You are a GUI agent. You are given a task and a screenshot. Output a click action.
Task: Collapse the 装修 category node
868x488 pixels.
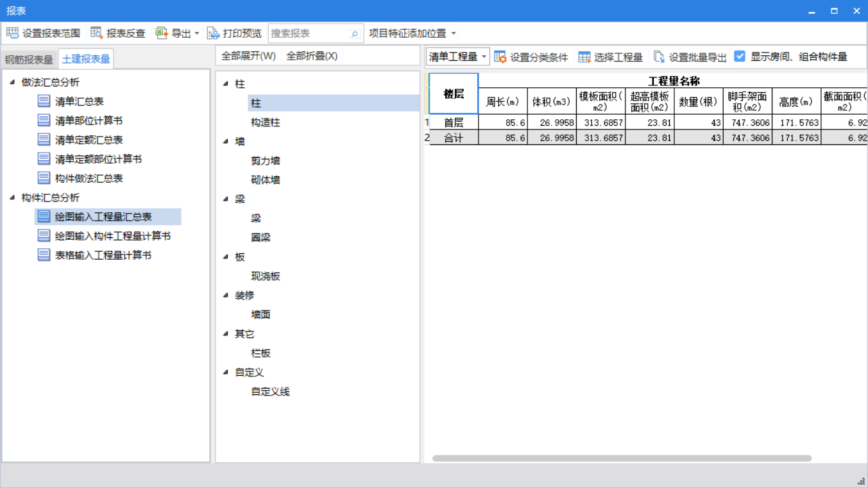[226, 295]
